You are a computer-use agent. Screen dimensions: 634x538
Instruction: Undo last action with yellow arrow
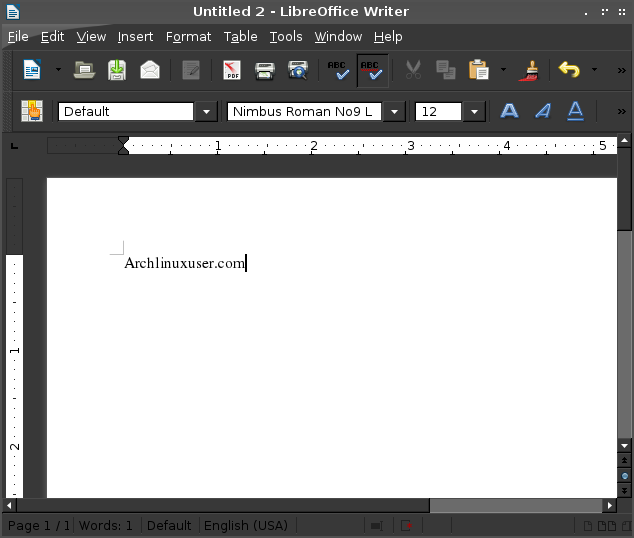(569, 70)
